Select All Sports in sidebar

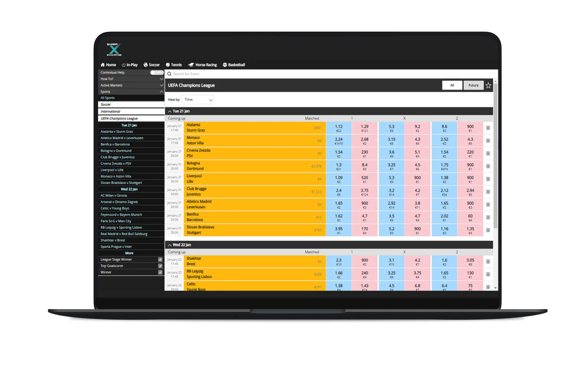click(131, 98)
